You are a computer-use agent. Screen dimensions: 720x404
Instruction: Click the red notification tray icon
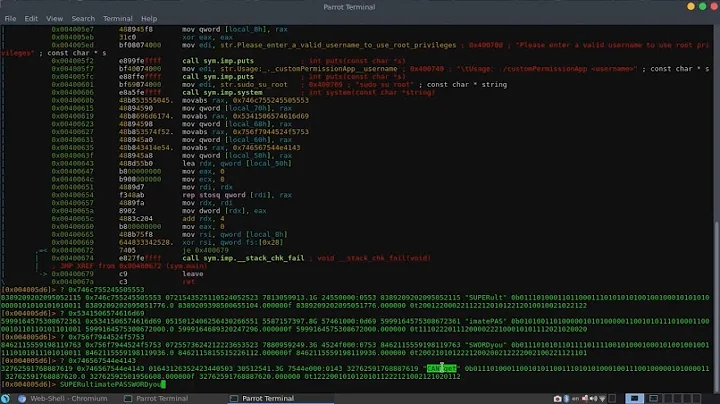(x=585, y=398)
